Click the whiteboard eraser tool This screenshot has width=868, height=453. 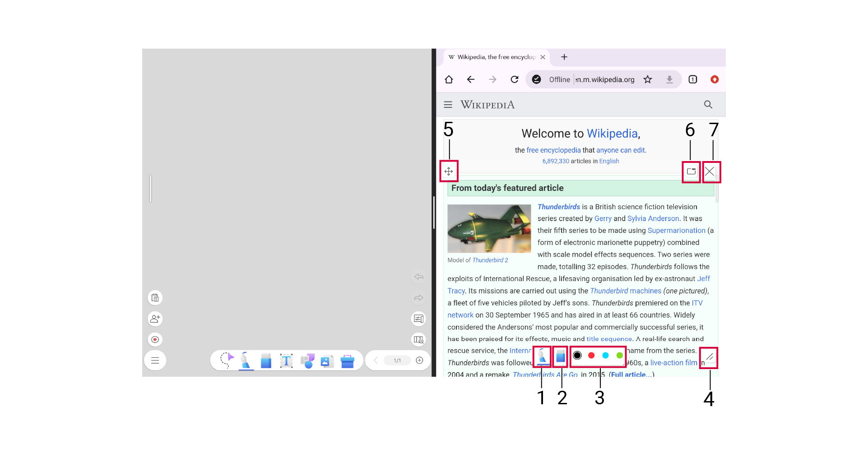(x=266, y=361)
